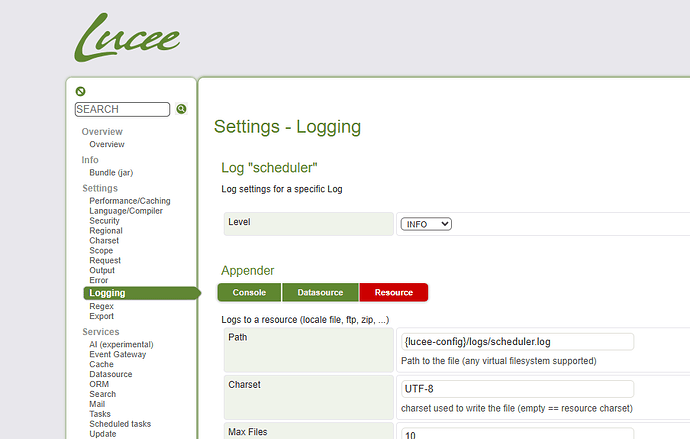Open the sidebar Charset settings link
690x439 pixels.
[104, 241]
